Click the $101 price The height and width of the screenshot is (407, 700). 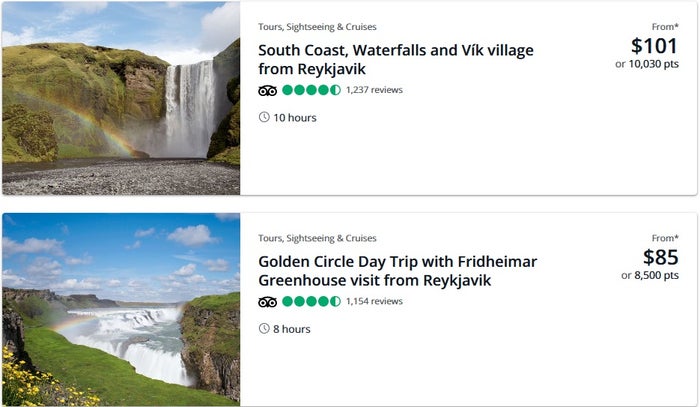(654, 46)
